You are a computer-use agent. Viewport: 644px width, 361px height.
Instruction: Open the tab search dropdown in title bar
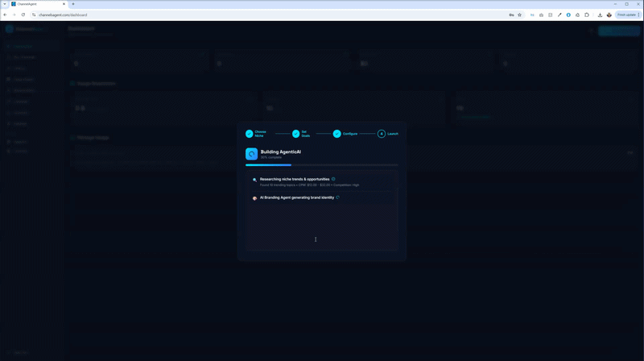click(x=4, y=4)
